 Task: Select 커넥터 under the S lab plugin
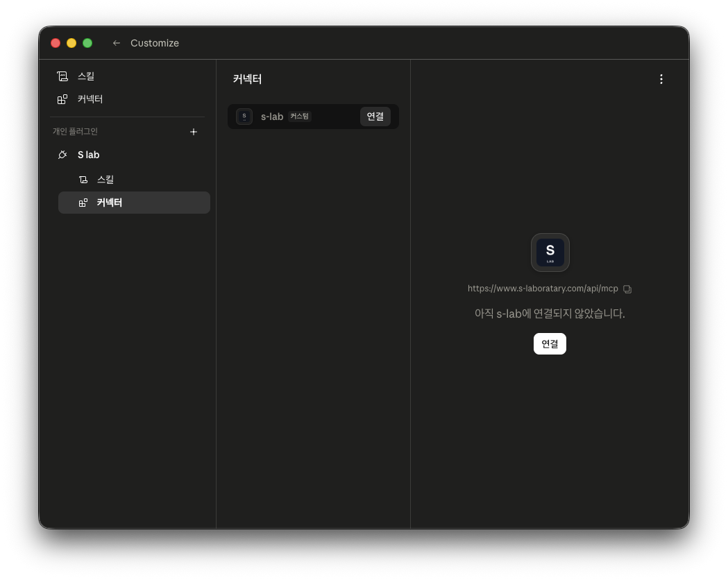pos(134,203)
